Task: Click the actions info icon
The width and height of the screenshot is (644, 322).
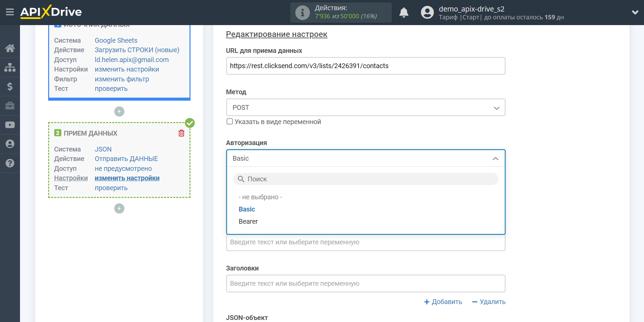Action: [302, 13]
